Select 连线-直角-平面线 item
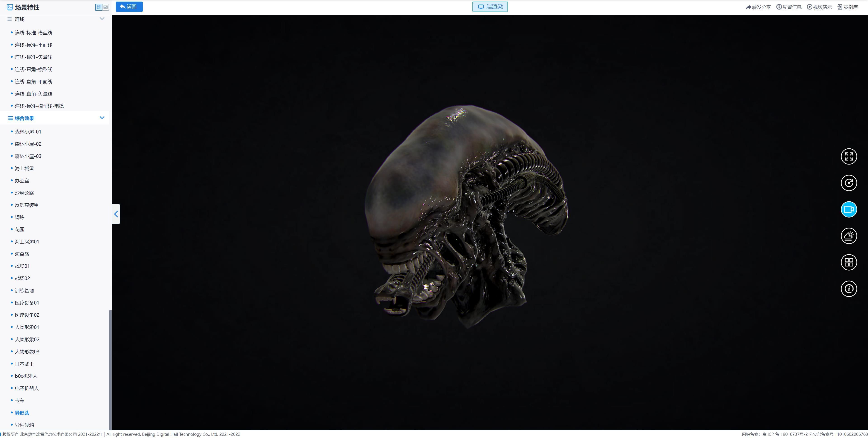Image resolution: width=868 pixels, height=438 pixels. pyautogui.click(x=33, y=82)
